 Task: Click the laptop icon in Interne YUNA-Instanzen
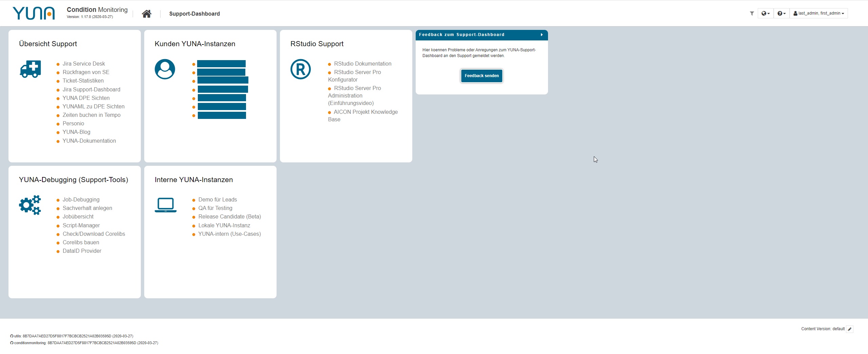pos(166,205)
